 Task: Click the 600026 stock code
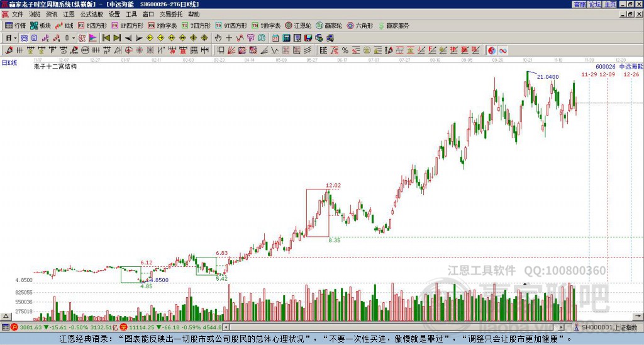pyautogui.click(x=606, y=67)
